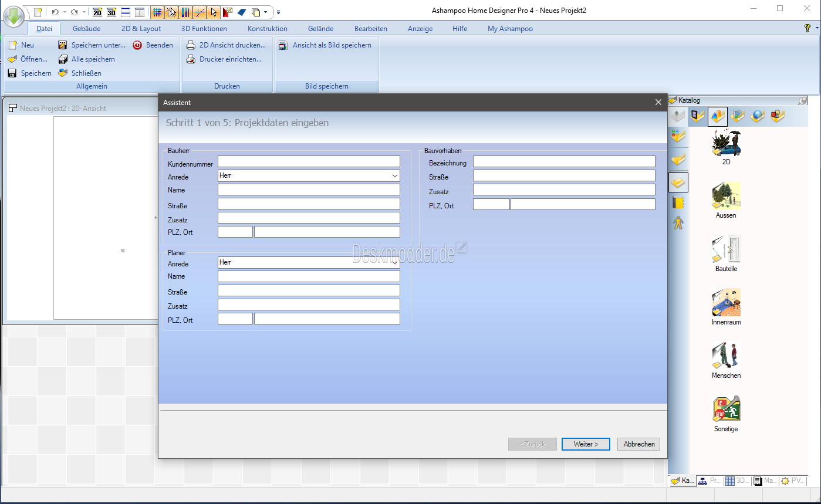The height and width of the screenshot is (504, 821).
Task: Switch to the Gebäude ribbon tab
Action: pyautogui.click(x=86, y=28)
